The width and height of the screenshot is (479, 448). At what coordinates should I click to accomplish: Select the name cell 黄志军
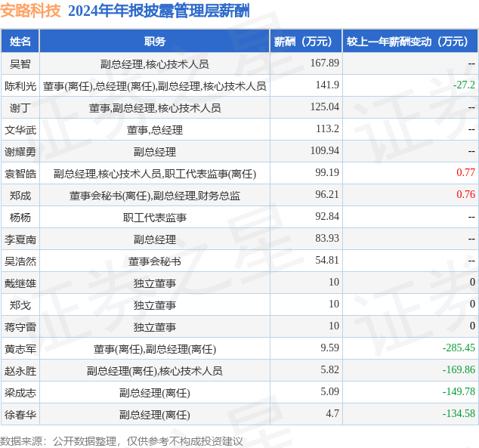pyautogui.click(x=20, y=349)
